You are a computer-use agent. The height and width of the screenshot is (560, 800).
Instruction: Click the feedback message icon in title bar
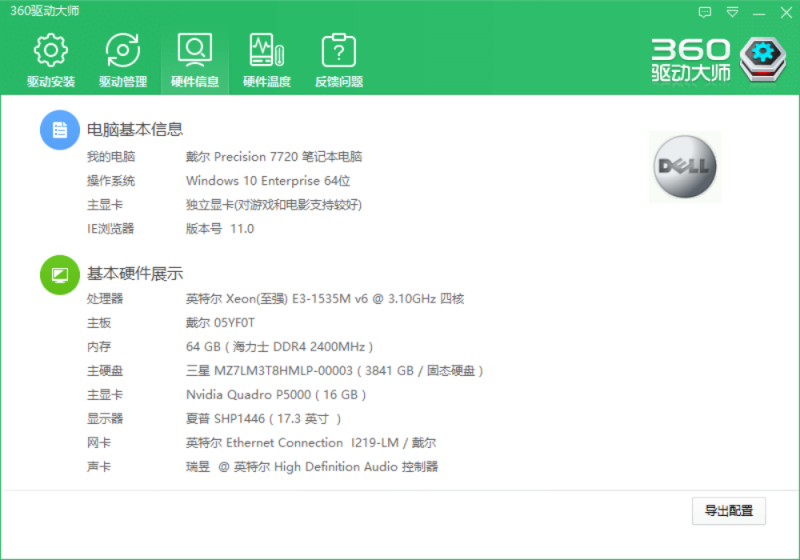pyautogui.click(x=705, y=12)
